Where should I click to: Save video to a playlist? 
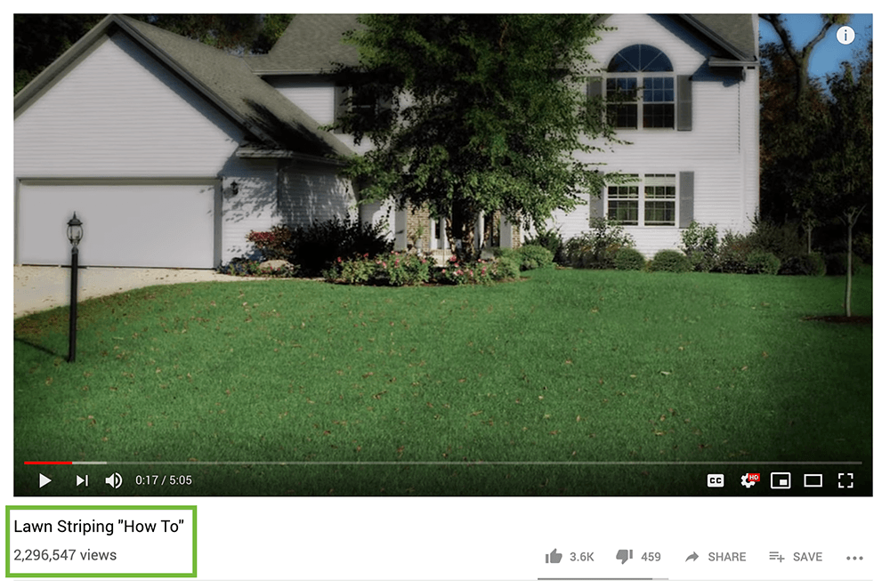click(795, 557)
